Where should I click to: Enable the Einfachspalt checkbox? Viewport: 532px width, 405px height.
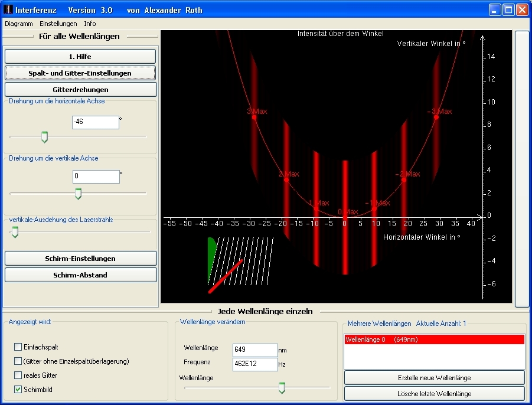click(18, 347)
